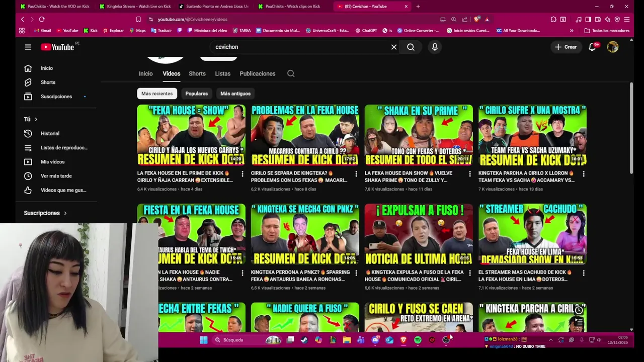644x362 pixels.
Task: Open the YouTube guide hamburger menu
Action: tap(28, 47)
